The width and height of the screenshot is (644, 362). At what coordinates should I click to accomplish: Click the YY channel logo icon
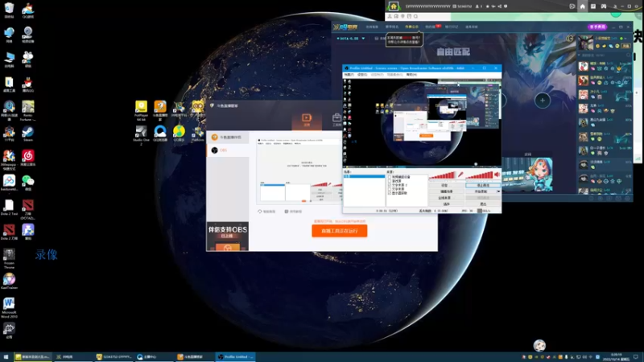pos(394,6)
